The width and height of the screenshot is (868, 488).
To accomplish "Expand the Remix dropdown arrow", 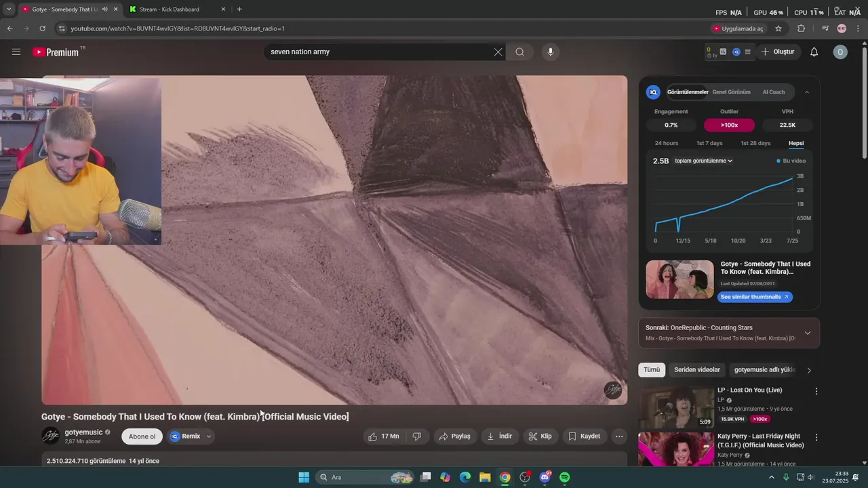I will click(x=209, y=436).
